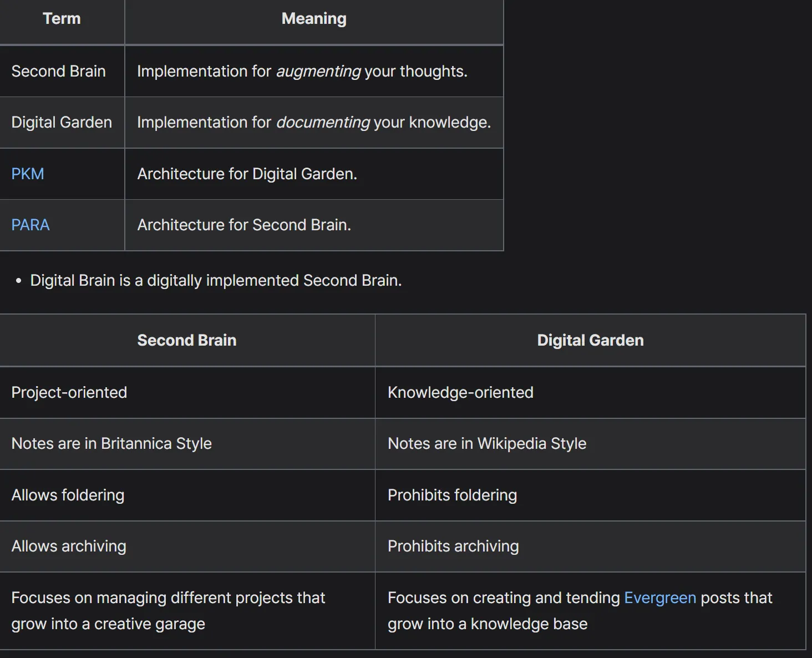Click Notes are in Wikipedia Style
This screenshot has width=812, height=658.
487,443
